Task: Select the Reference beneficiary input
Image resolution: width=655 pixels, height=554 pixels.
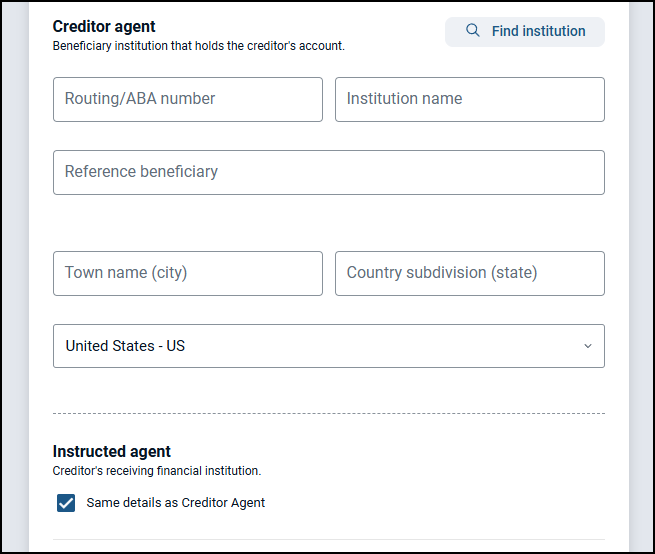Action: [328, 172]
